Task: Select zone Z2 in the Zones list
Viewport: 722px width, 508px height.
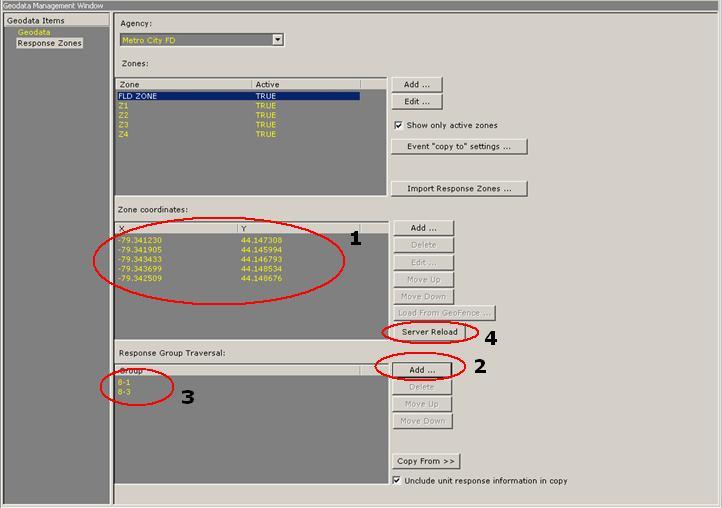Action: 125,115
